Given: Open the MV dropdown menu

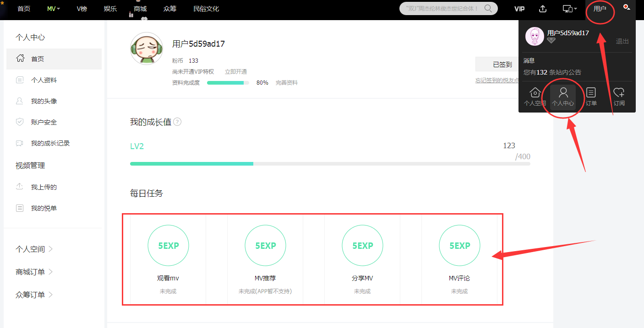Looking at the screenshot, I should 53,8.
